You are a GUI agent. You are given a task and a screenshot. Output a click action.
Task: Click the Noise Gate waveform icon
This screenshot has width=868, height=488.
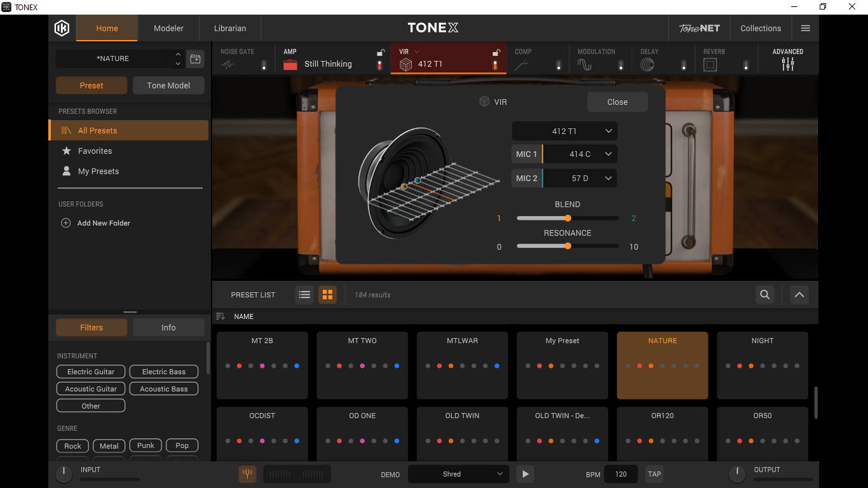(x=227, y=64)
